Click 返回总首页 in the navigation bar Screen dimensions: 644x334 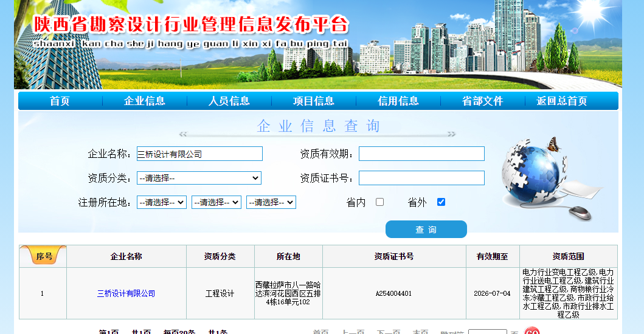coord(561,101)
